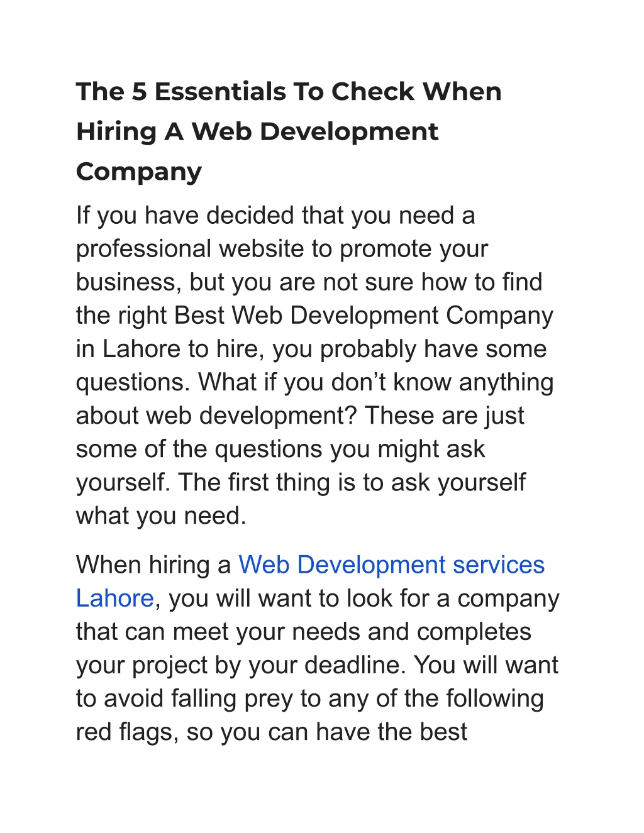644x833 pixels.
Task: Click the document title heading first line
Action: pyautogui.click(x=289, y=92)
